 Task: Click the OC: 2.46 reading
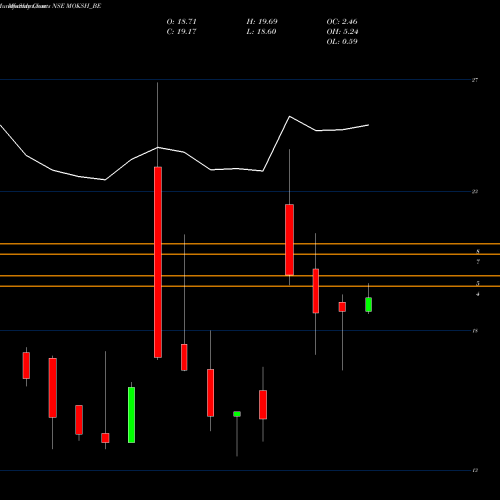[x=342, y=22]
